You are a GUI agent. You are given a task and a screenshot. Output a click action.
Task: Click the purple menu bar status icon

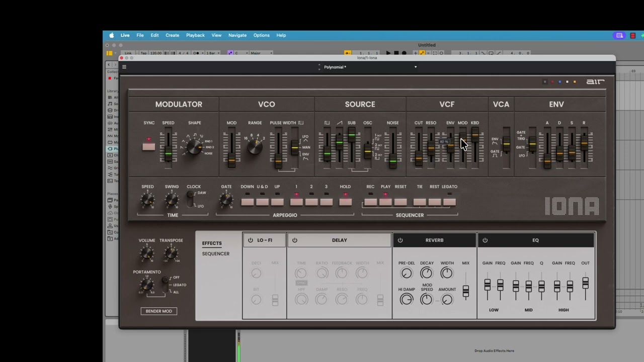pyautogui.click(x=619, y=35)
